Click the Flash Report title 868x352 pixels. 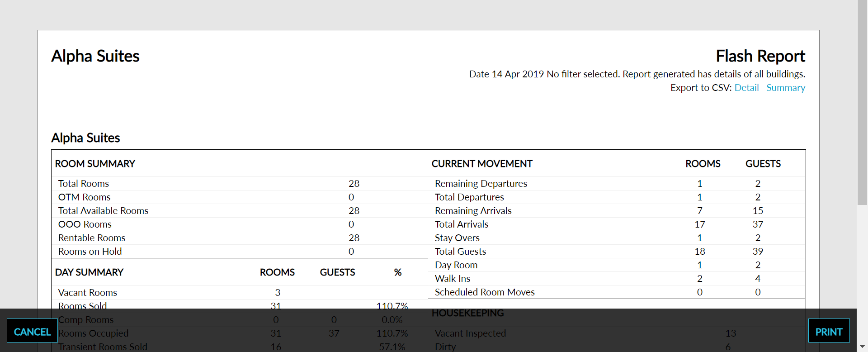(x=760, y=56)
